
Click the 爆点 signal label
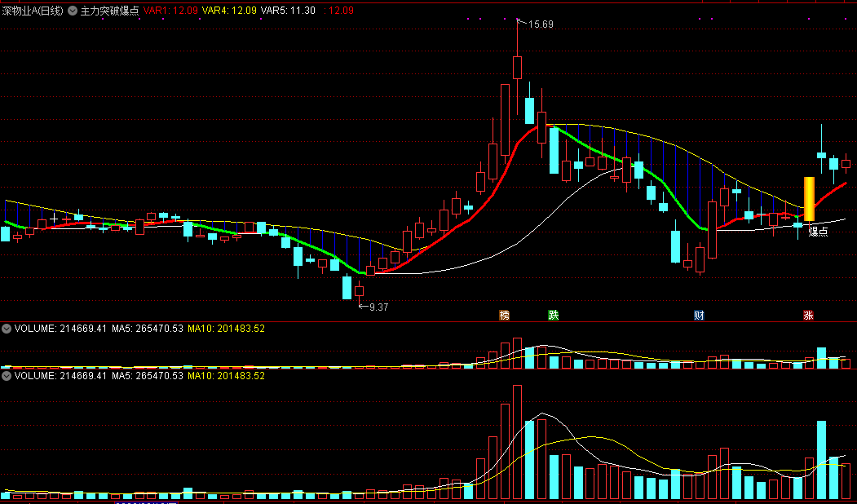[818, 232]
